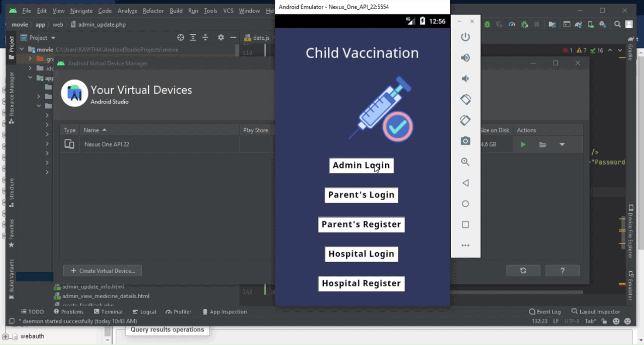Open the Profiler from the toolbar gauge icon
Screen dimensions: 644x345
click(x=513, y=24)
